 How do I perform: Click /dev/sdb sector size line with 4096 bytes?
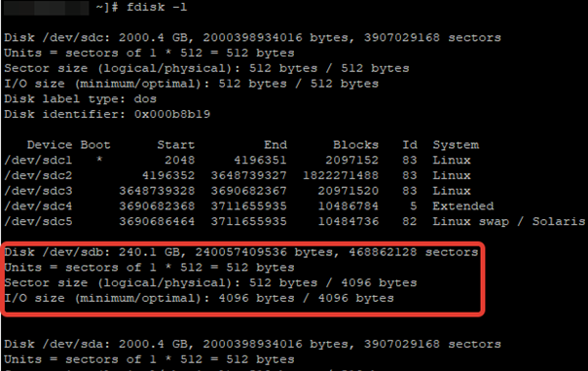(210, 282)
